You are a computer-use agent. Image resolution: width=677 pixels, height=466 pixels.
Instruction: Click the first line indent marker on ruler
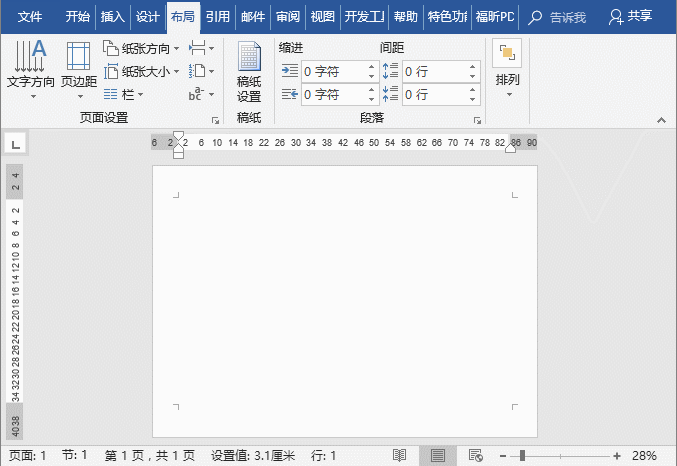tap(178, 136)
